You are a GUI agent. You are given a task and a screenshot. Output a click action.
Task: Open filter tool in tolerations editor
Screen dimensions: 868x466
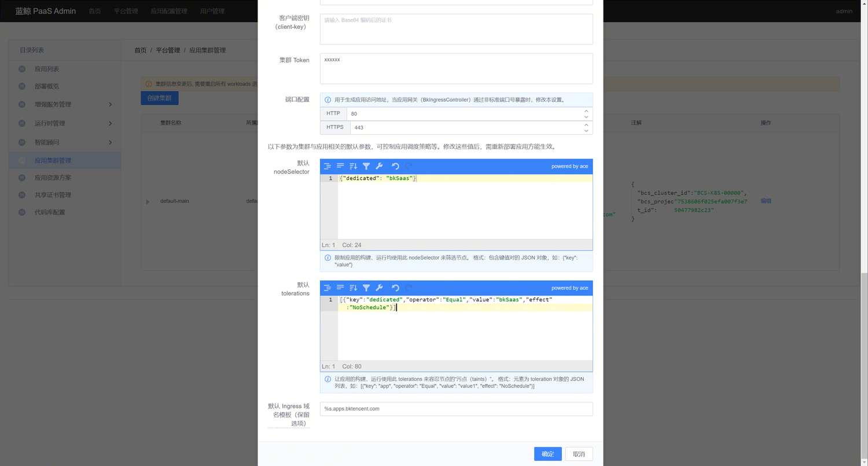(x=366, y=288)
